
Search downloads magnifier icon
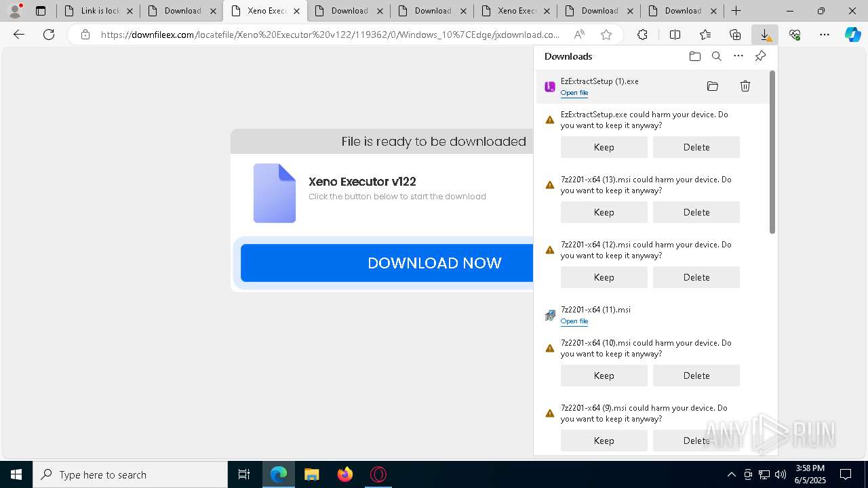click(717, 56)
